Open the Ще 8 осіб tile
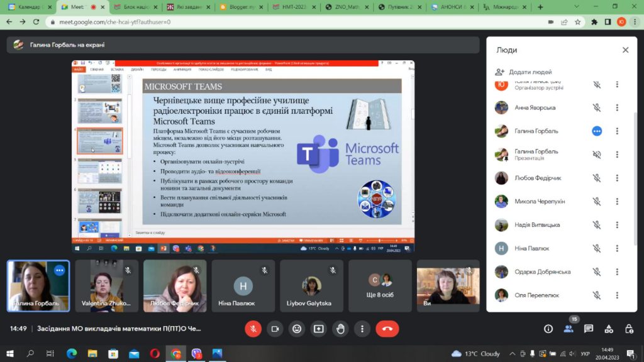The height and width of the screenshot is (362, 644). coord(380,286)
